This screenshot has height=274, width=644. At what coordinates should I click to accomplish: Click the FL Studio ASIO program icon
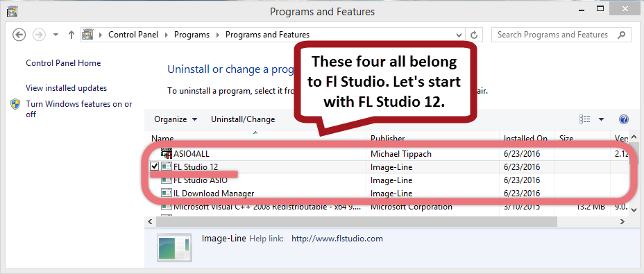[x=167, y=180]
